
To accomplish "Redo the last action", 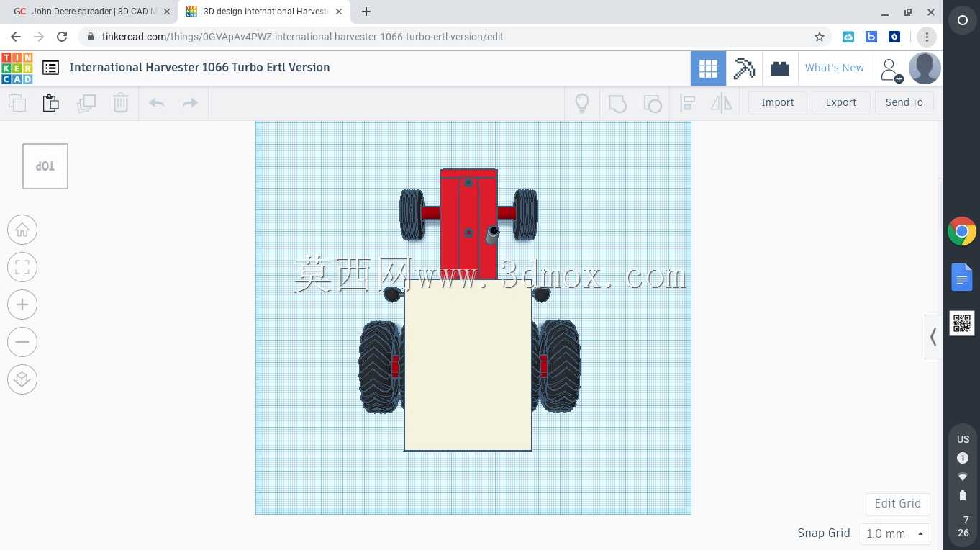I will pos(190,103).
